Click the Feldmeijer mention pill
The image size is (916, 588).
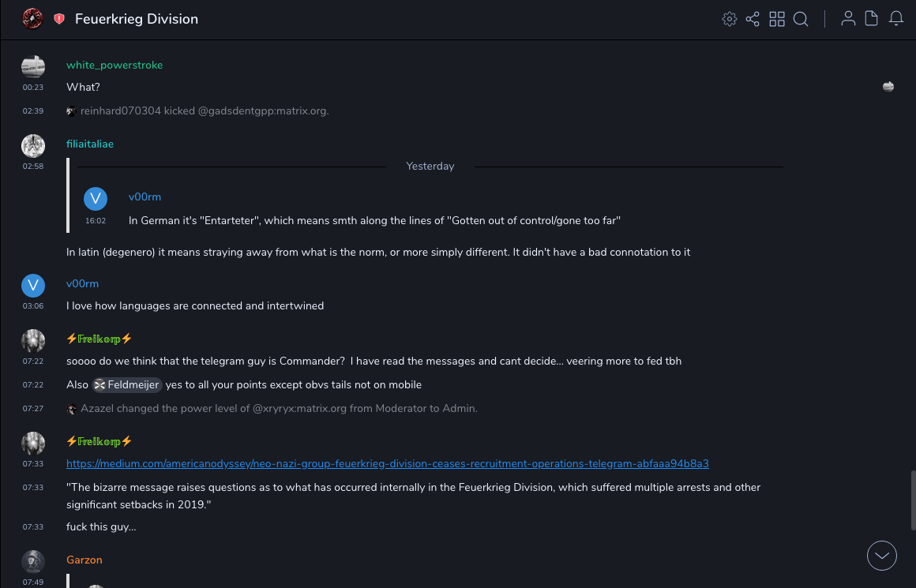tap(127, 385)
